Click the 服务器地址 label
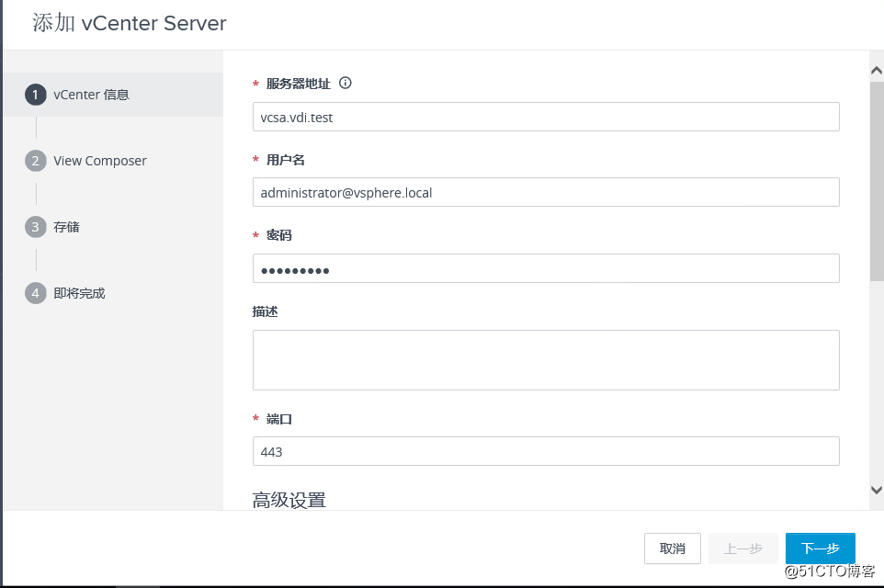Screen dimensions: 884x588 coord(299,84)
